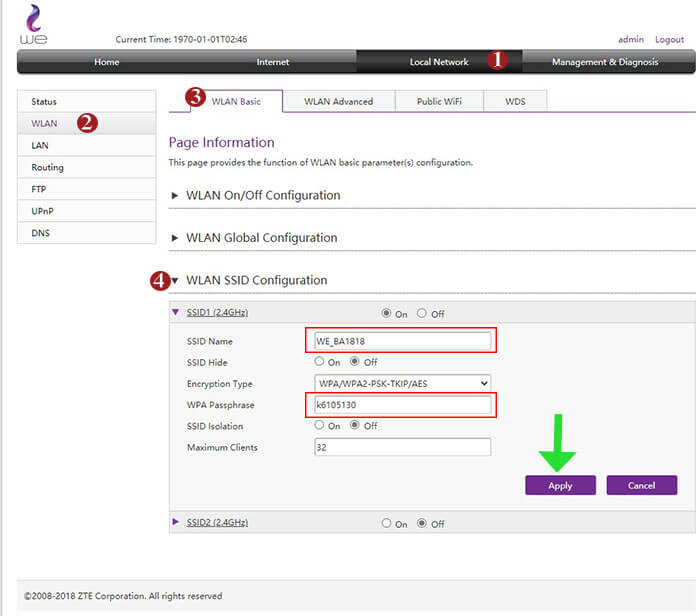Open the Encryption Type dropdown

(402, 383)
